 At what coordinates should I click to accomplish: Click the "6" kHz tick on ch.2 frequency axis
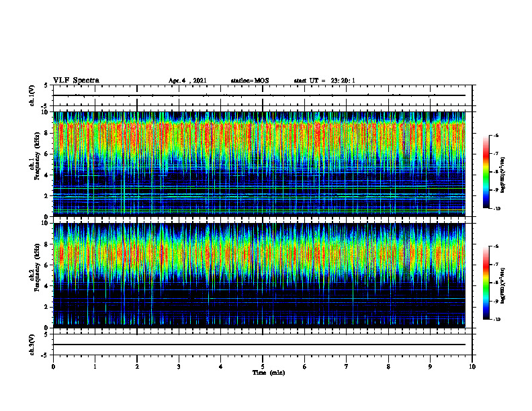[47, 265]
